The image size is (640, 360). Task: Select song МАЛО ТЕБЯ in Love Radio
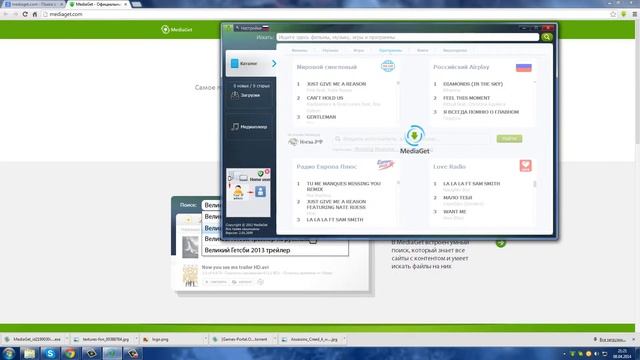(458, 198)
